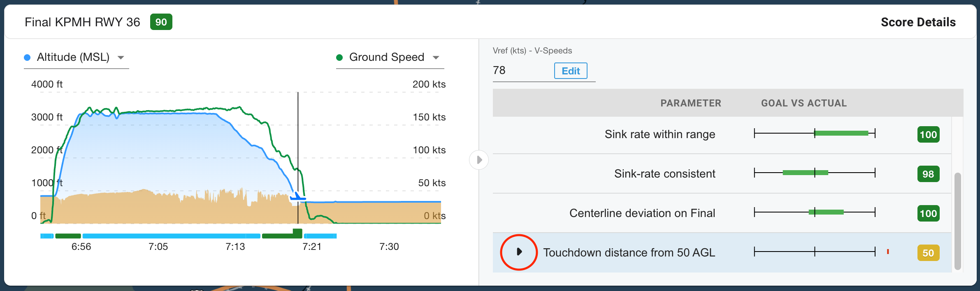The image size is (980, 291).
Task: Click the blue airplane marker on the chart
Action: 297,197
